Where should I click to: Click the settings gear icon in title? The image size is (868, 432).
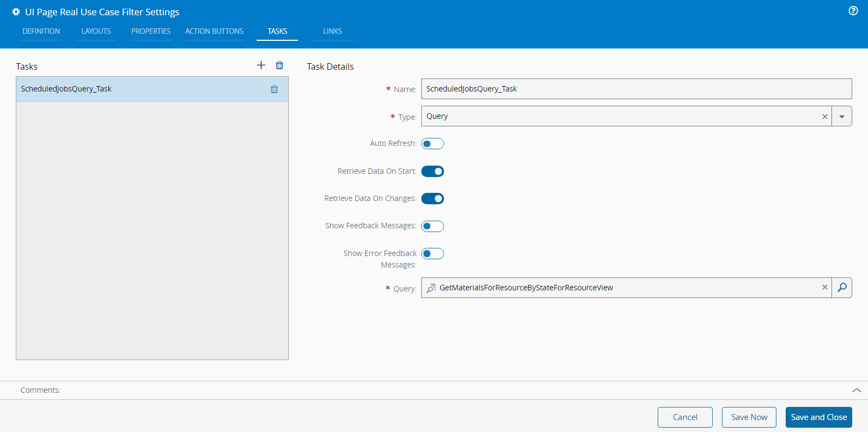click(16, 12)
